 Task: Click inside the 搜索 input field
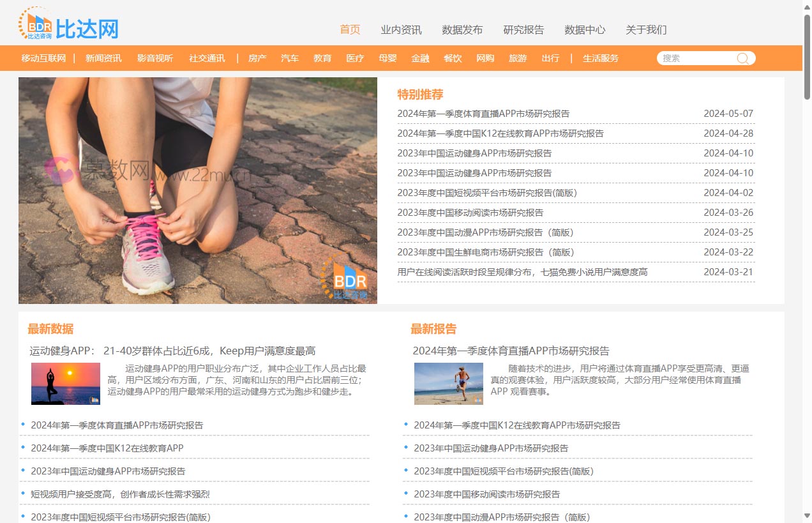(696, 58)
